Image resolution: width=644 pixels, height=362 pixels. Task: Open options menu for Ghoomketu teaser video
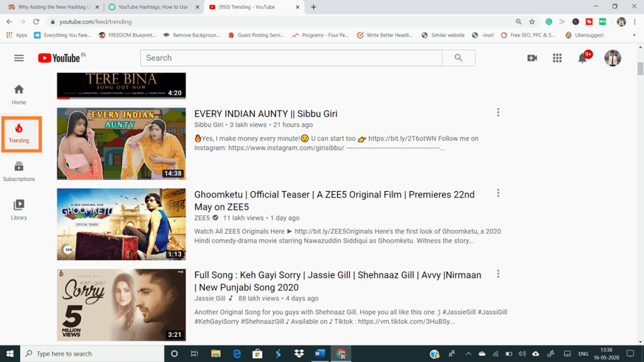(x=498, y=193)
